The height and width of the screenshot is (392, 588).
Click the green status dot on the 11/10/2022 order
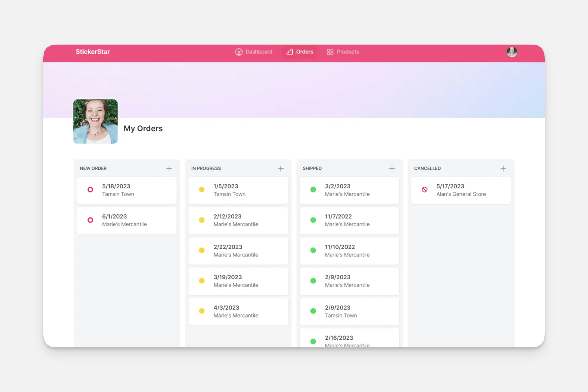[313, 250]
